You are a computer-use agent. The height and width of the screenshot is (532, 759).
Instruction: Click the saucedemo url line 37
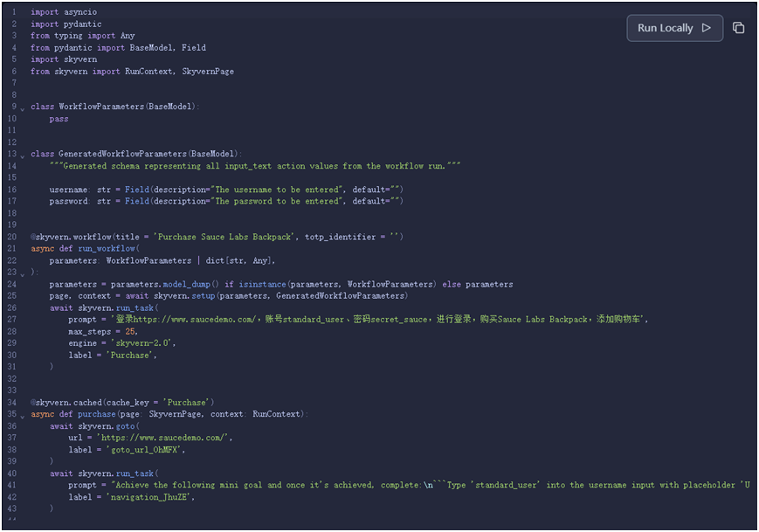coord(150,438)
